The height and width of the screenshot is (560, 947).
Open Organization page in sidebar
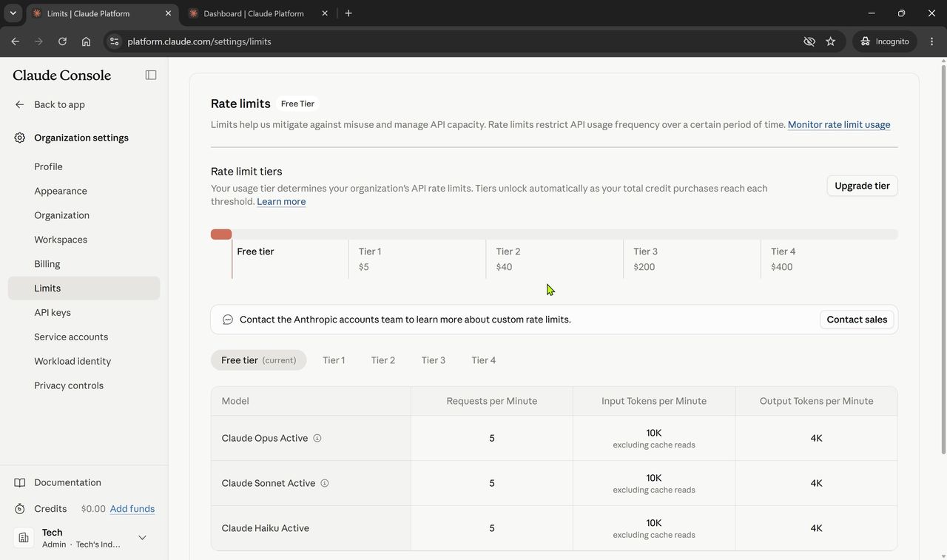[84, 215]
